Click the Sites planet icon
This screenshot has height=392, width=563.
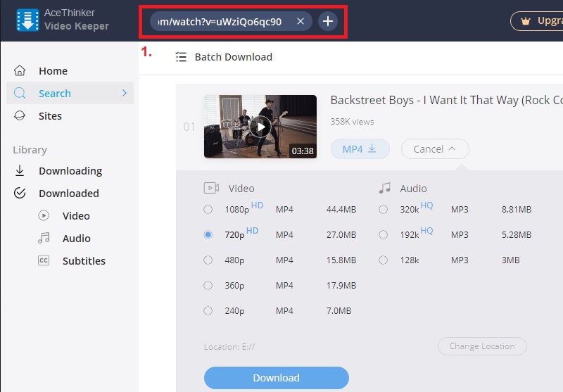coord(20,115)
